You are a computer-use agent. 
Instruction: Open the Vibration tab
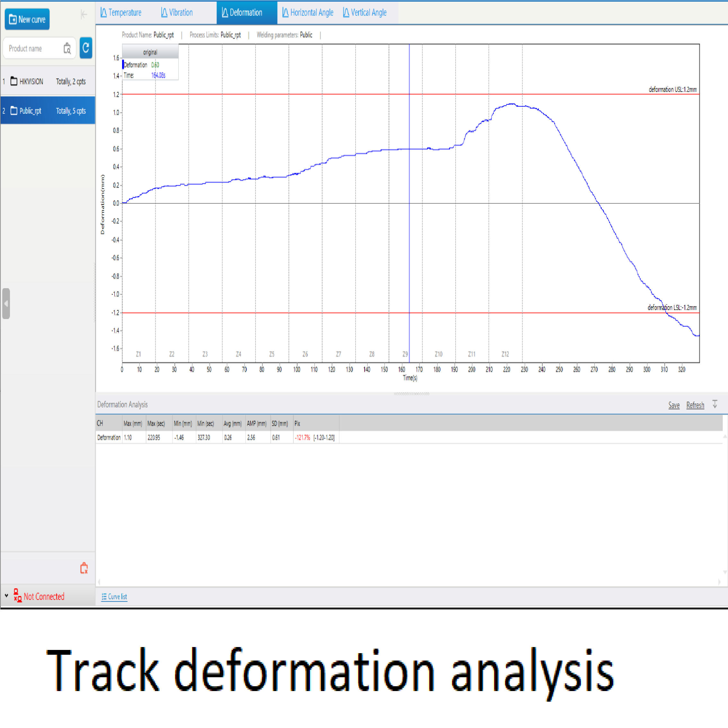pyautogui.click(x=177, y=13)
